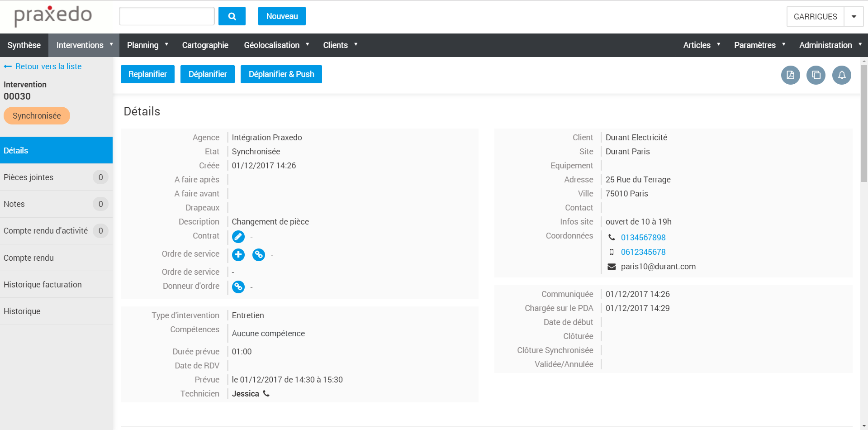
Task: Select the Détails sidebar tab
Action: (56, 150)
